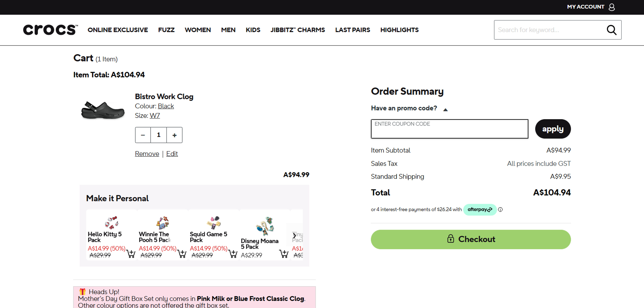Click the Standard Shipping A$9.95 value
644x308 pixels.
tap(560, 176)
